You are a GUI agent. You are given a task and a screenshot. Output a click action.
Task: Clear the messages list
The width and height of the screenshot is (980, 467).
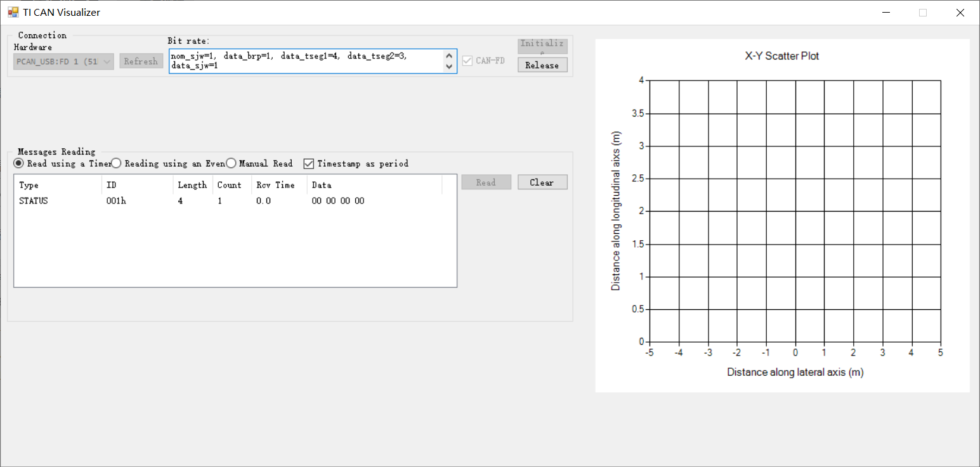point(542,182)
